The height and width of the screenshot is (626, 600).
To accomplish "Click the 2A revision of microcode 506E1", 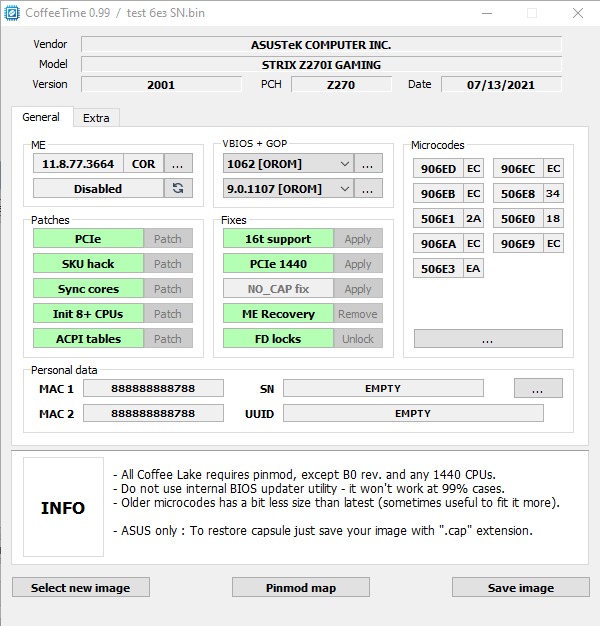I will (473, 218).
